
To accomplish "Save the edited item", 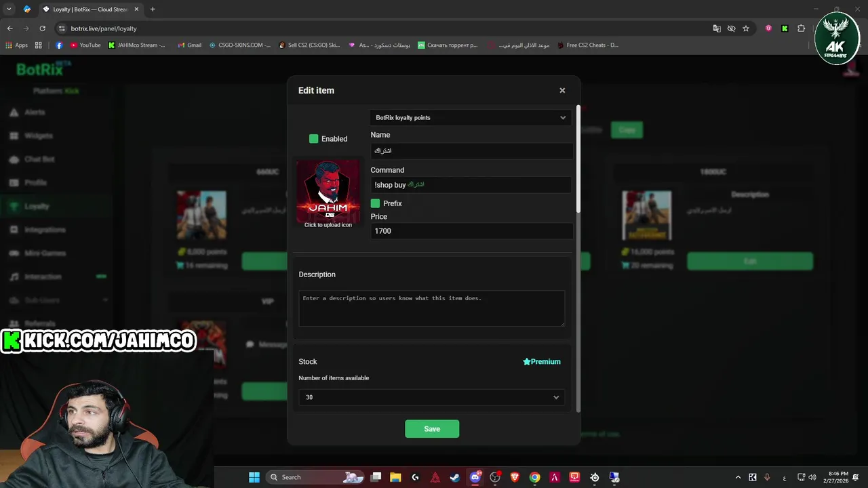I will 432,429.
